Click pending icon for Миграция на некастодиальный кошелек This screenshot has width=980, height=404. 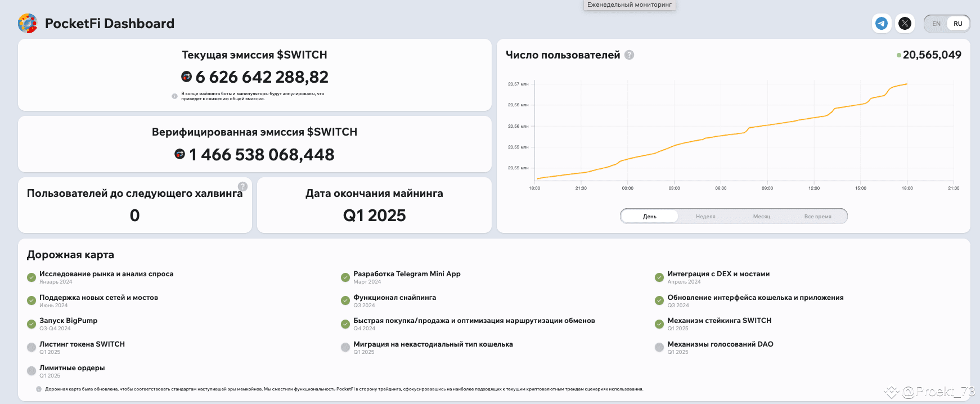click(x=345, y=348)
